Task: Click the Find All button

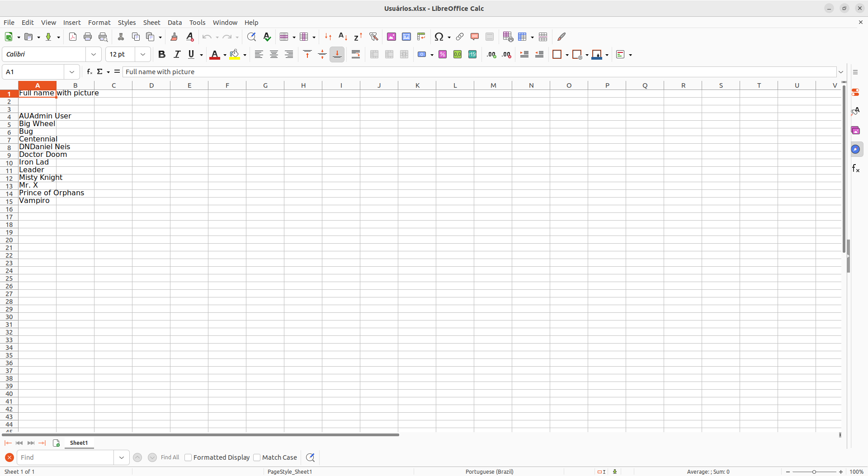Action: (x=170, y=457)
